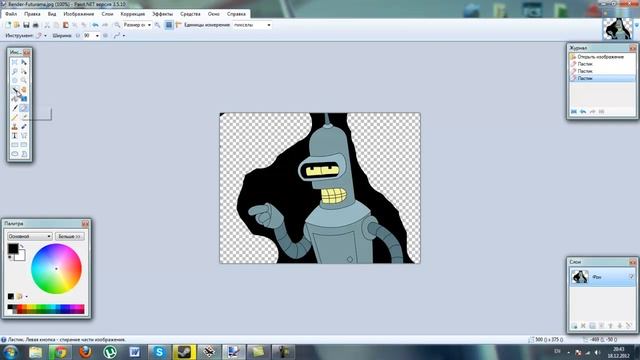Click the Paste toolbar icon
Screen dimensions: 640x360
65,25
